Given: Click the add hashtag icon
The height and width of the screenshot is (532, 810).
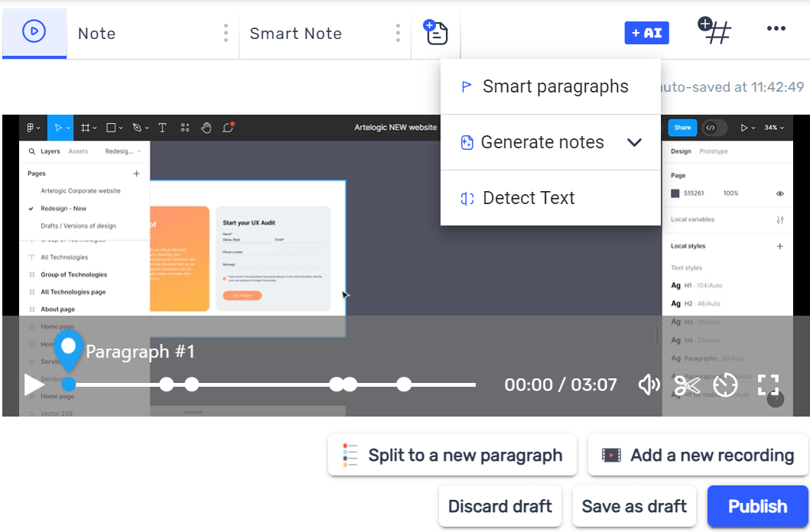Looking at the screenshot, I should tap(715, 31).
